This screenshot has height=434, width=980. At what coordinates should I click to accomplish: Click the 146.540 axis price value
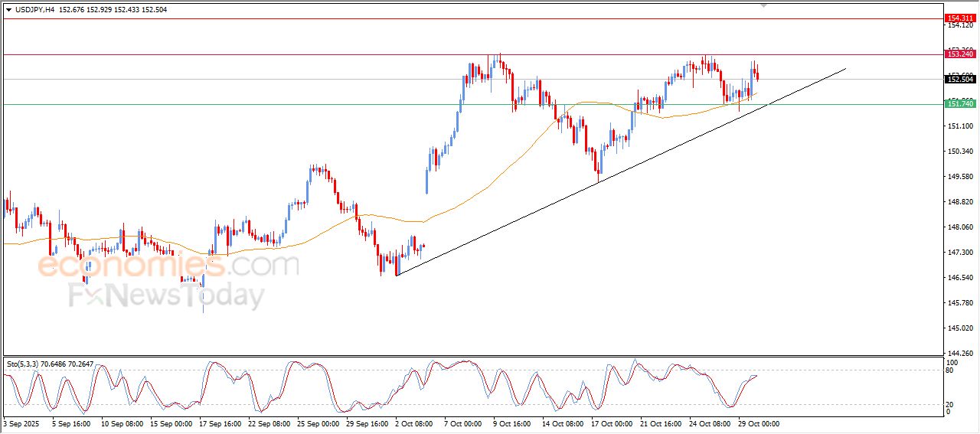click(960, 278)
